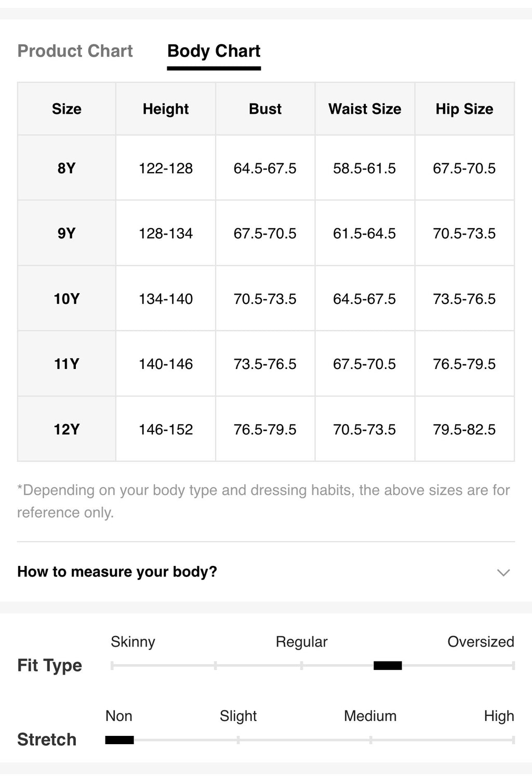Click the Hip Size column header

(x=464, y=109)
